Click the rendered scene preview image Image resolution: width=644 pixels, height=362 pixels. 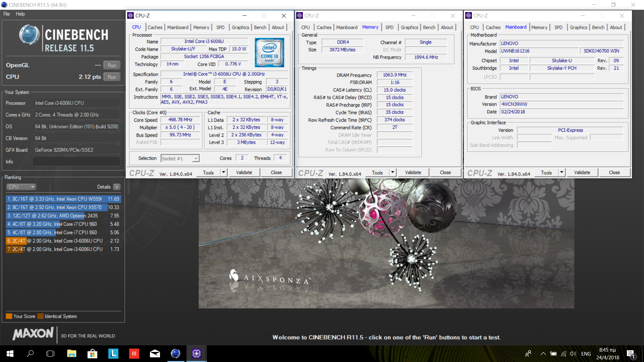tap(386, 243)
